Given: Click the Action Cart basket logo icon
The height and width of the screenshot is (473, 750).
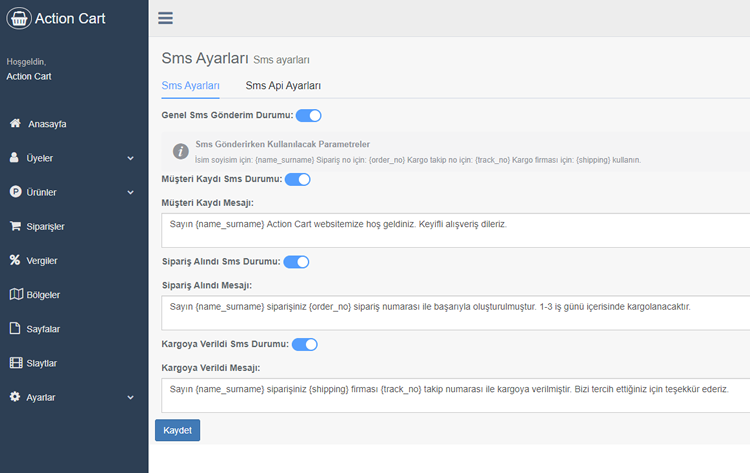Looking at the screenshot, I should [x=19, y=19].
